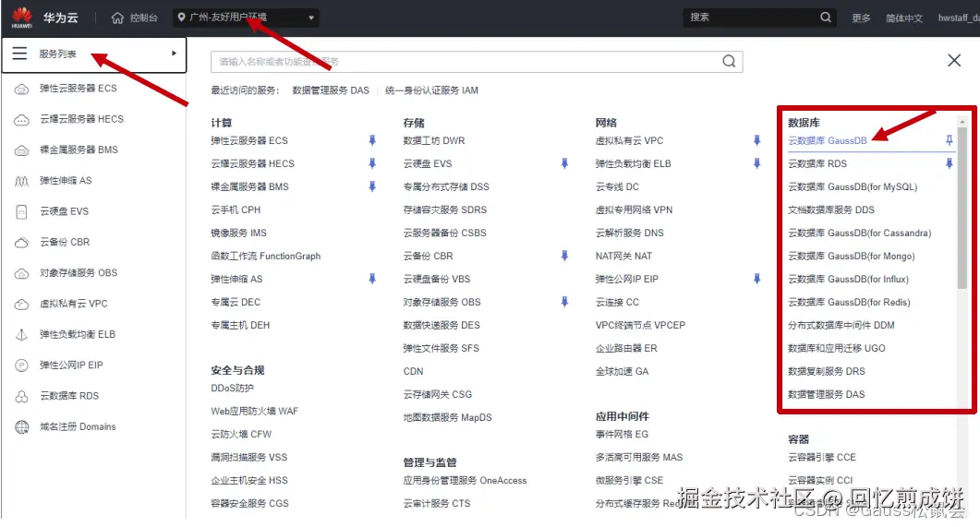Open 云数据库 GaussDB service
Screen dimensions: 980x527
[x=827, y=141]
